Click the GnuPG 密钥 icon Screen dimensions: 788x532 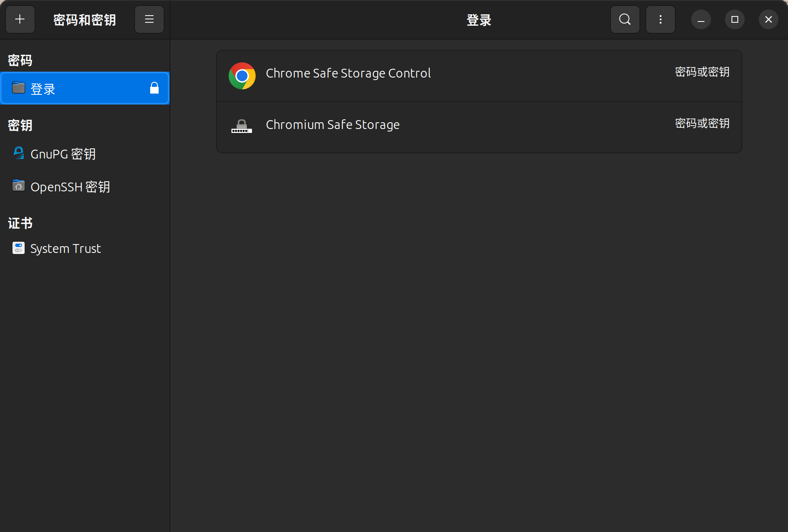19,153
